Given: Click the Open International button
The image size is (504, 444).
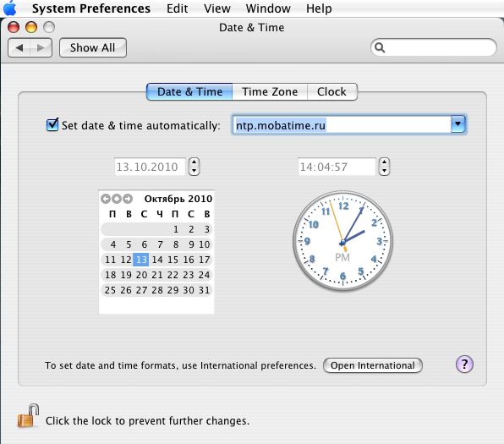Looking at the screenshot, I should click(x=373, y=365).
